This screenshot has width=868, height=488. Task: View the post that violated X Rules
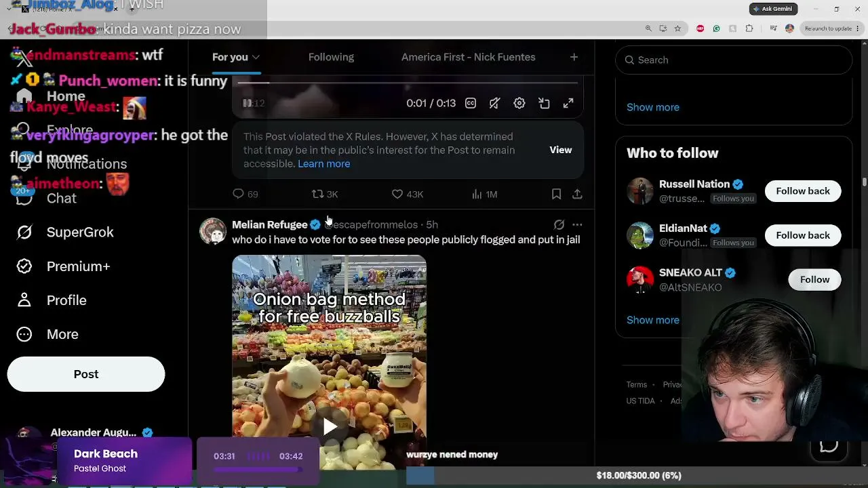pyautogui.click(x=560, y=150)
